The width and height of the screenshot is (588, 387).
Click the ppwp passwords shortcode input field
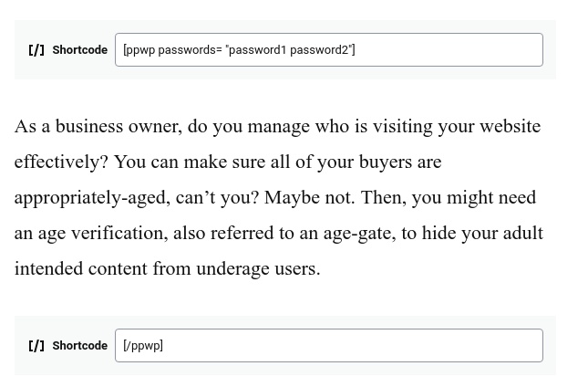[438, 50]
